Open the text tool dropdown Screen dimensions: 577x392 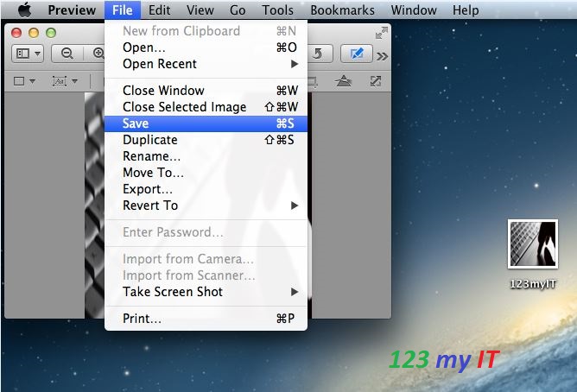click(x=64, y=81)
